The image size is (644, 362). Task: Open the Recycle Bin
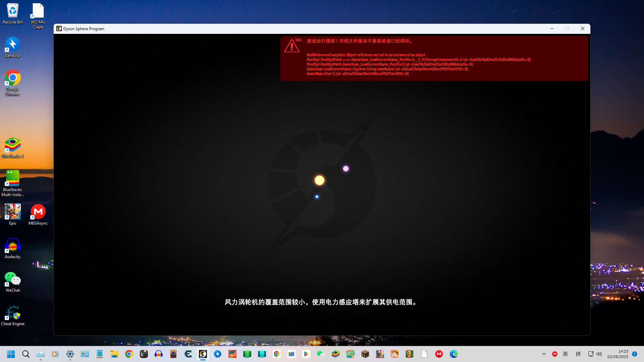click(12, 10)
